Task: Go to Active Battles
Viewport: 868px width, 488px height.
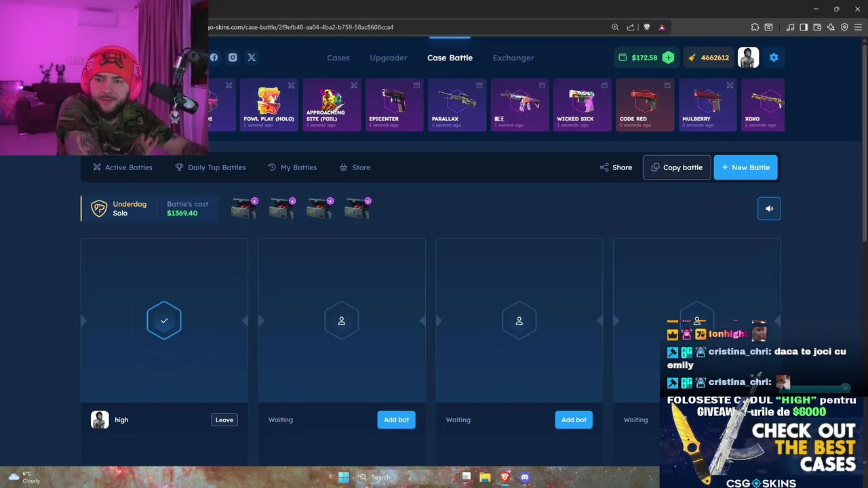Action: (123, 167)
